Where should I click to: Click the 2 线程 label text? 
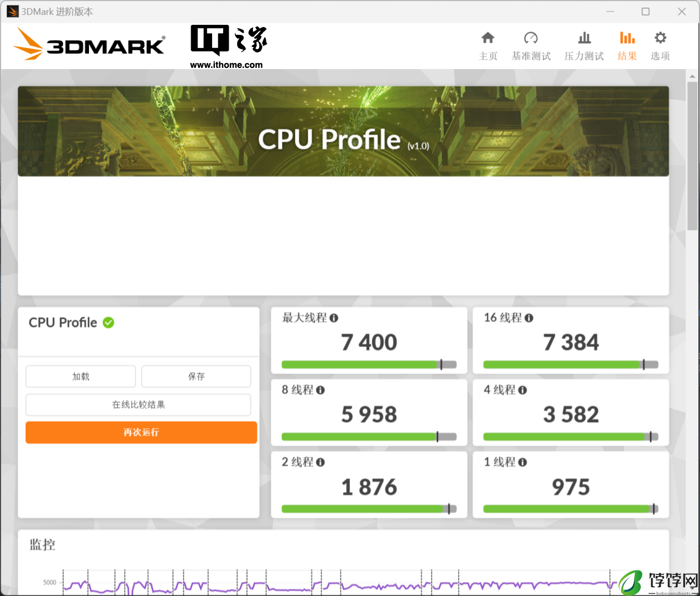click(298, 462)
